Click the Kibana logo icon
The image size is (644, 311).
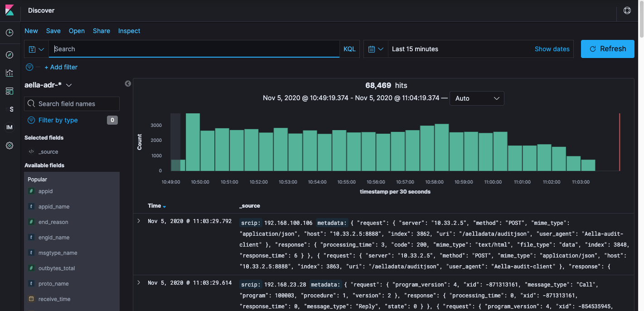[10, 10]
